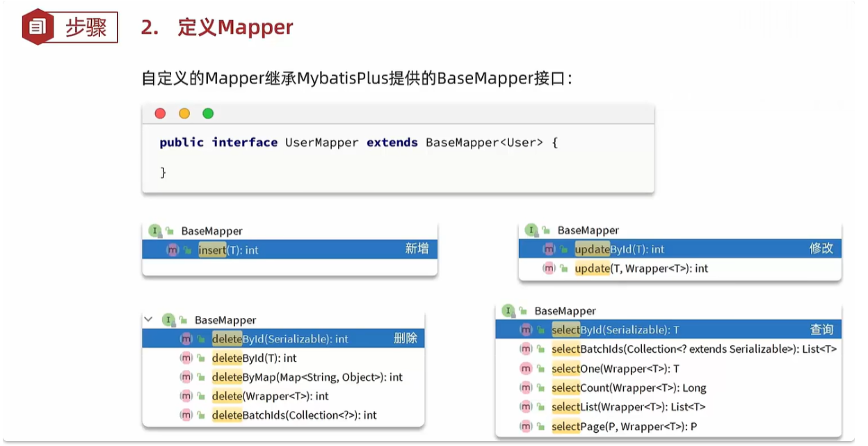
Task: Click the red step document icon
Action: (38, 28)
